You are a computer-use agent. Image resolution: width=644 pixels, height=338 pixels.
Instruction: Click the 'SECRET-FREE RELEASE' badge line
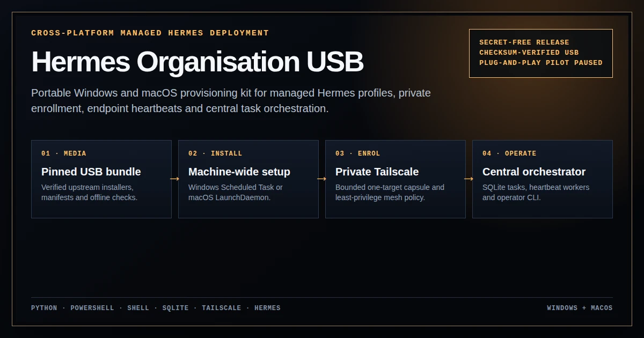click(x=524, y=42)
